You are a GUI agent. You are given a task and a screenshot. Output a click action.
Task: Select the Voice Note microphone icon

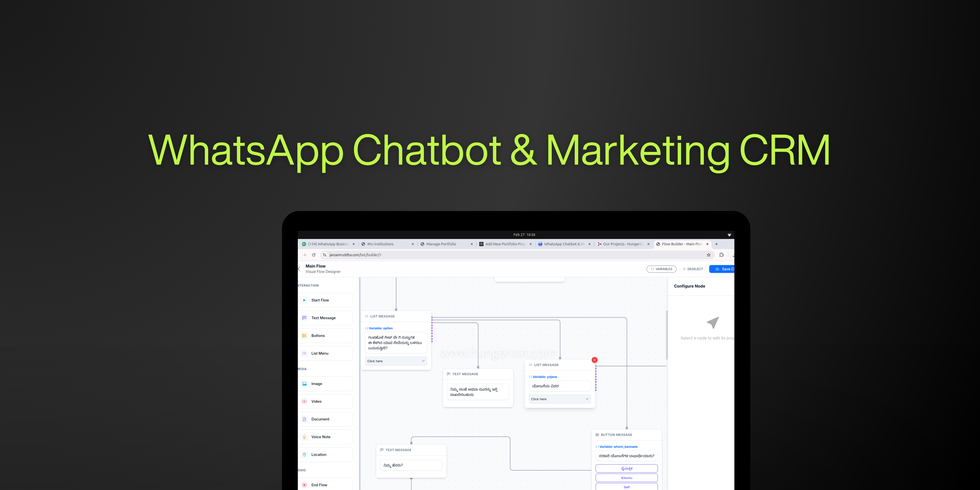(x=304, y=436)
